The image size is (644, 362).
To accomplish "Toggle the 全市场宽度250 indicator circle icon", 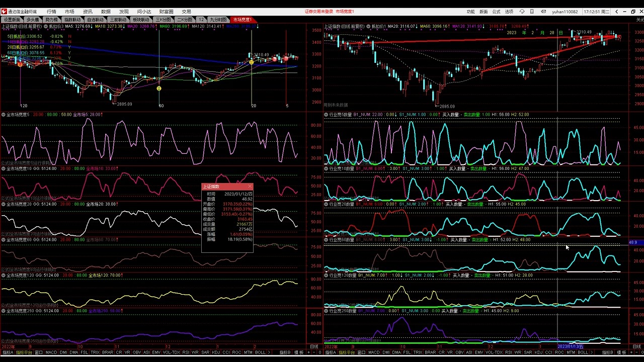I will click(x=4, y=311).
